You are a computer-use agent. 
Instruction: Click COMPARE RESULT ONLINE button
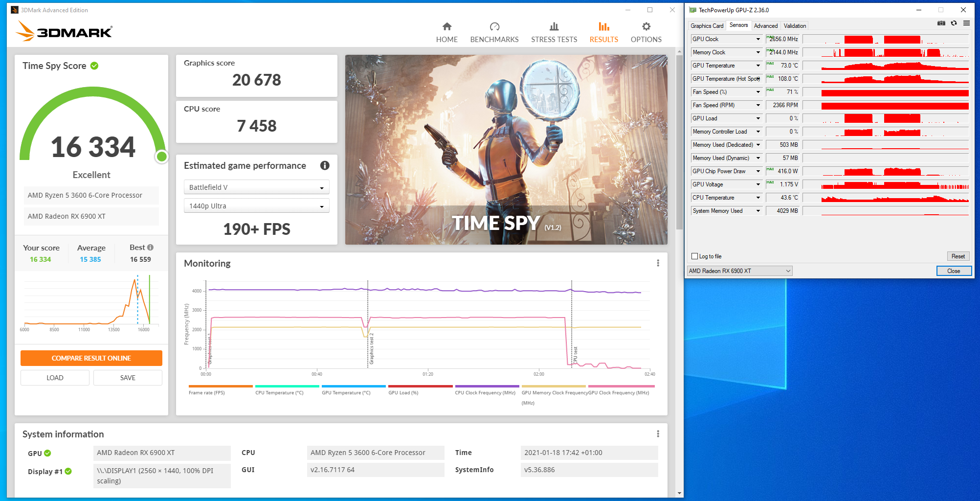click(x=91, y=358)
